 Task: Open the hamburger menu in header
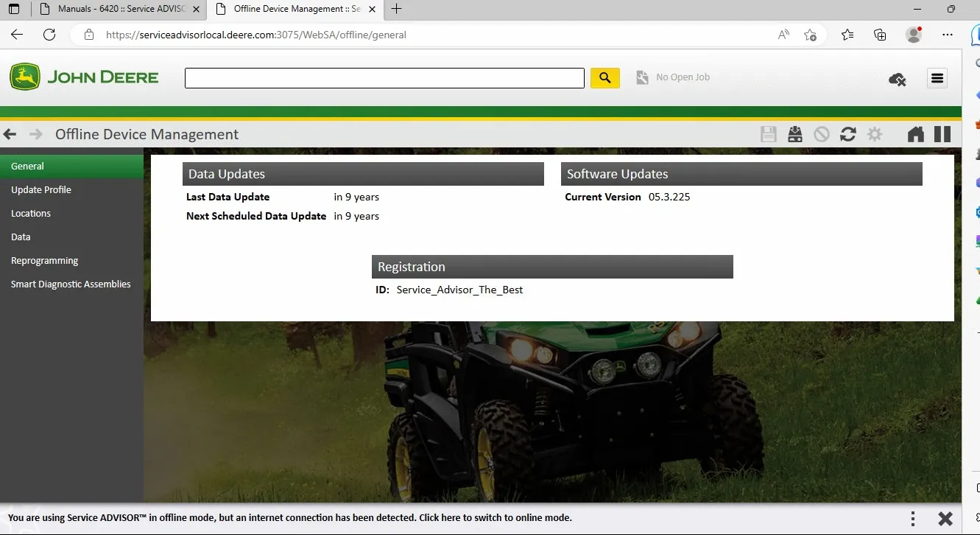(x=937, y=78)
